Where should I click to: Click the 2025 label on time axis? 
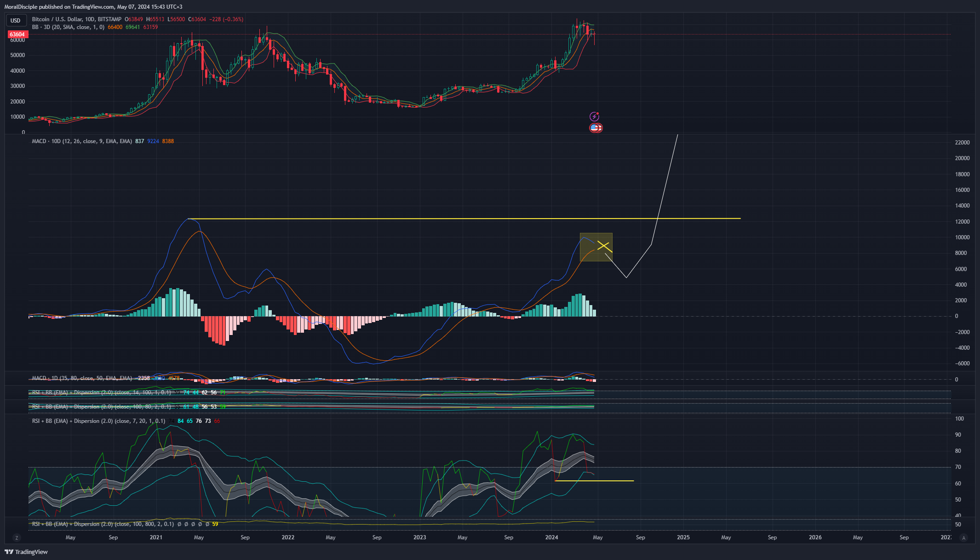[x=683, y=537]
